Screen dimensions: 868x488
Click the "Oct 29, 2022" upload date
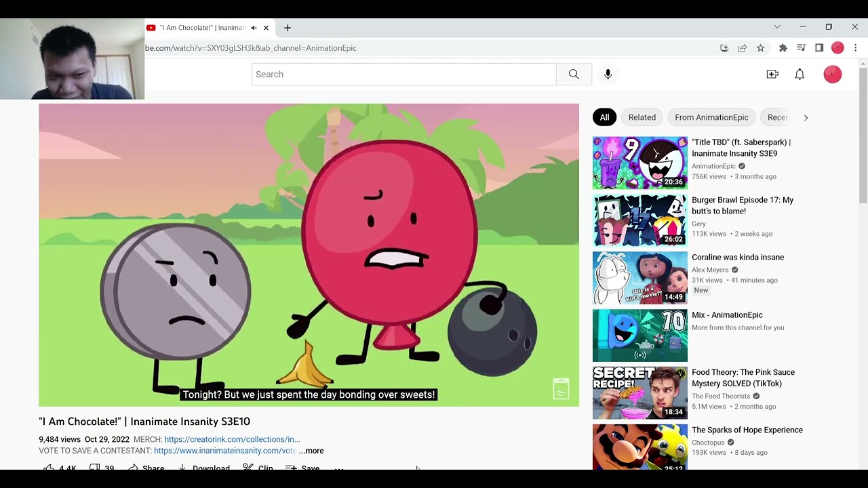point(107,439)
